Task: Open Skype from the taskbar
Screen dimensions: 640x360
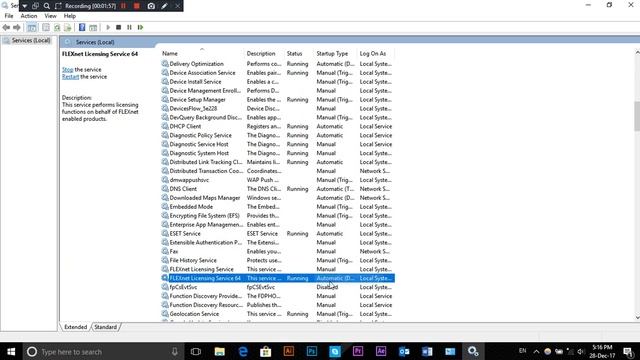Action: (335, 351)
